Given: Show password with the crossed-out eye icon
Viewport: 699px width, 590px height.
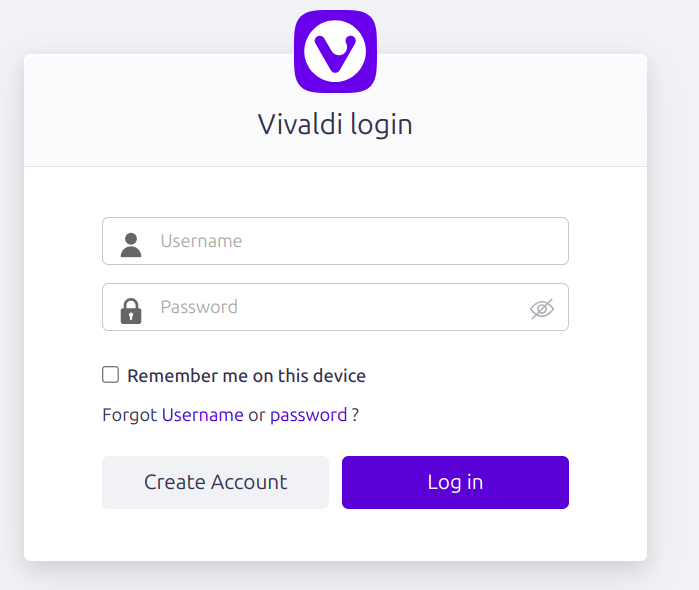Looking at the screenshot, I should point(542,309).
